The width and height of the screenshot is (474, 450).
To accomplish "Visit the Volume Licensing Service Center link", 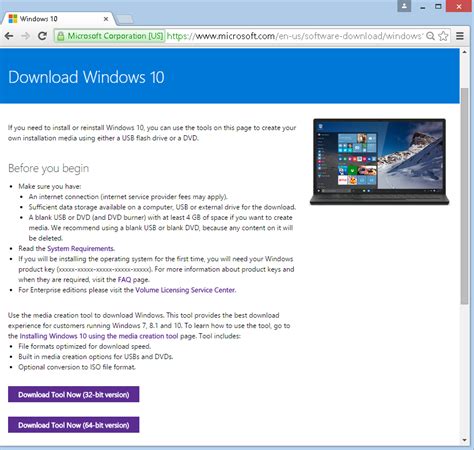I will 185,290.
